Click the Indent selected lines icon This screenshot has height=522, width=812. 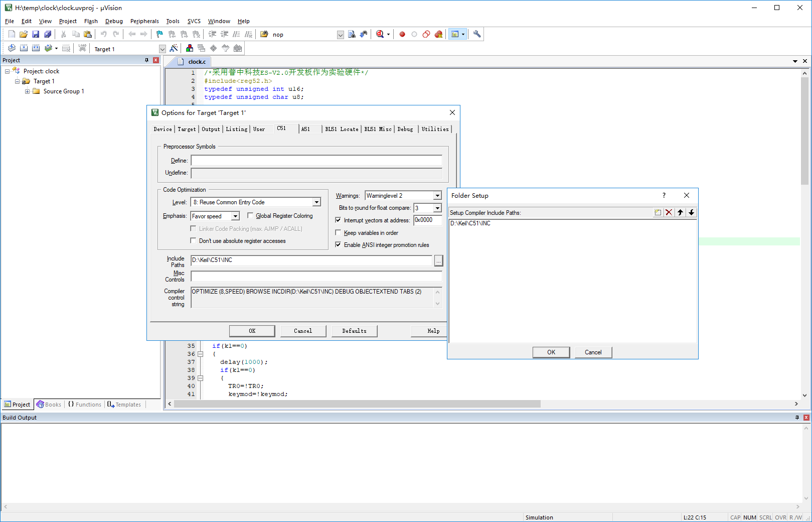tap(212, 34)
